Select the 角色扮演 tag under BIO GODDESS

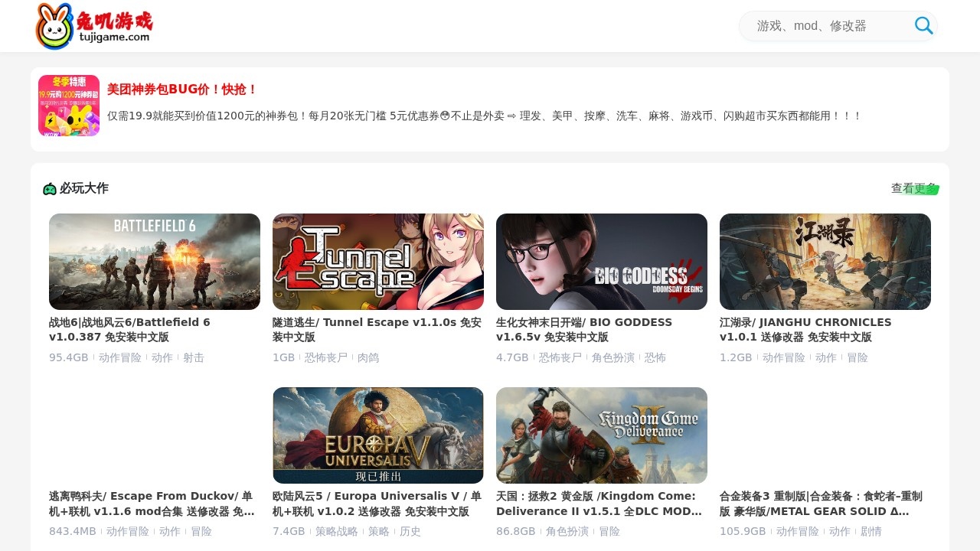coord(613,357)
